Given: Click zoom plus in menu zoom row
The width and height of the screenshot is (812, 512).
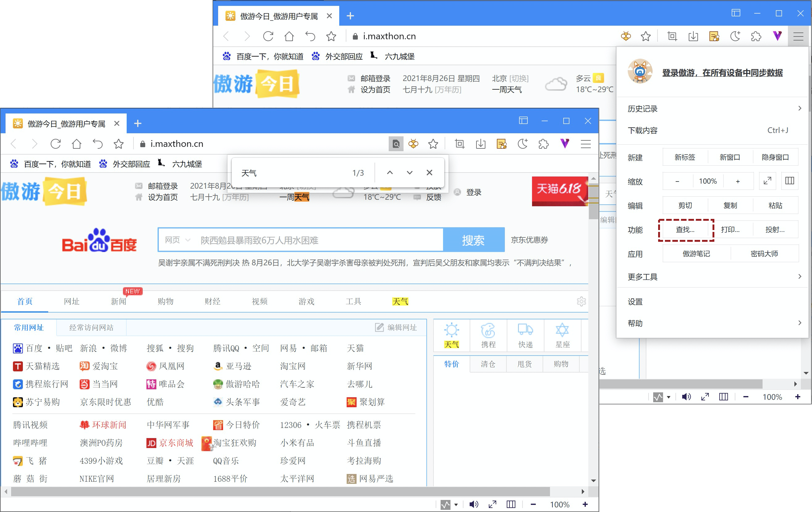Looking at the screenshot, I should 738,181.
